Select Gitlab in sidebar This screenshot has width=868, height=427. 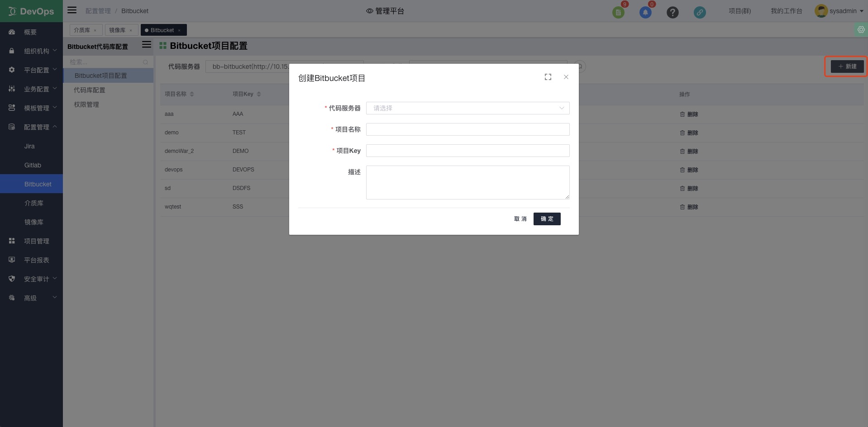pos(31,165)
